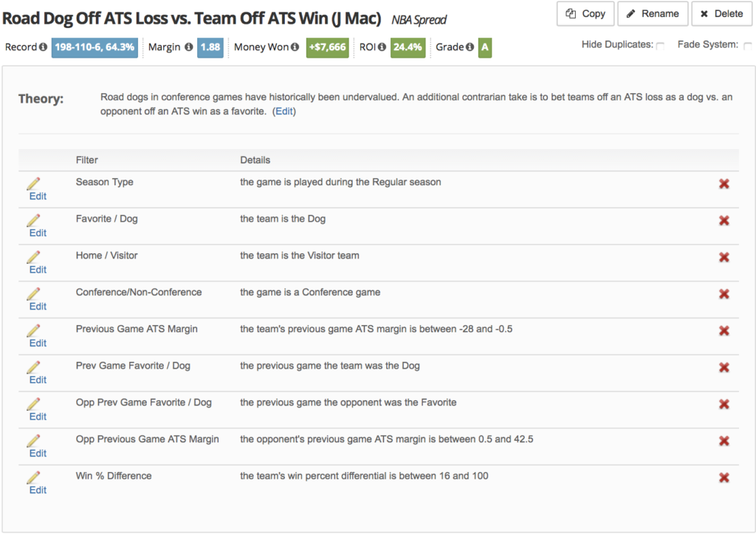Screen dimensions: 756x534
Task: Click the pencil icon for Previous Game ATS Margin
Action: pos(33,330)
